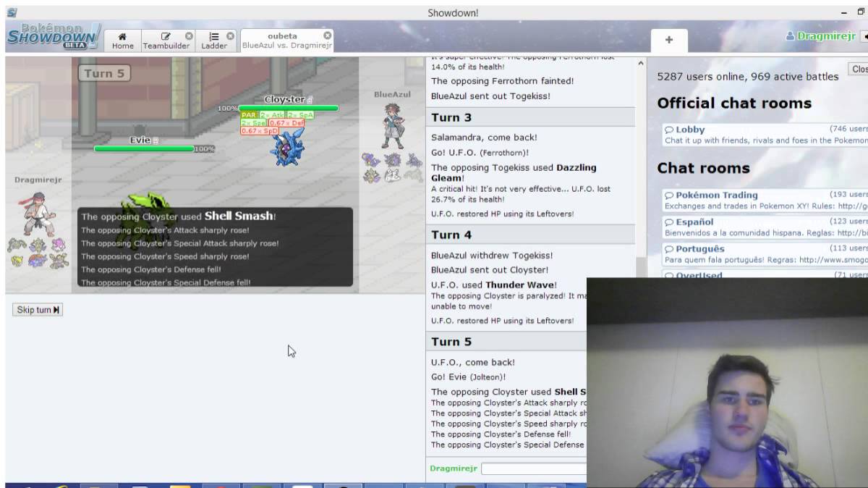Screen dimensions: 868x488
Task: Click the Skip turn button
Action: pos(38,310)
